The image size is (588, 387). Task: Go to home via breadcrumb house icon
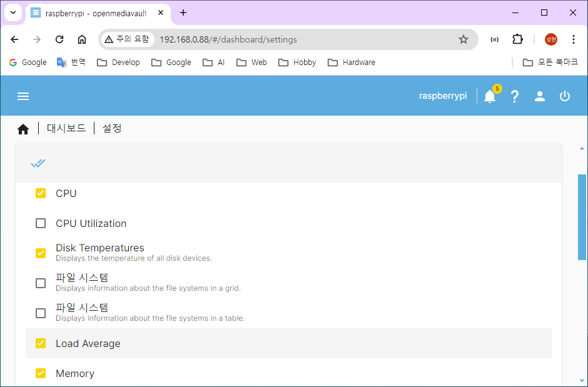point(23,129)
